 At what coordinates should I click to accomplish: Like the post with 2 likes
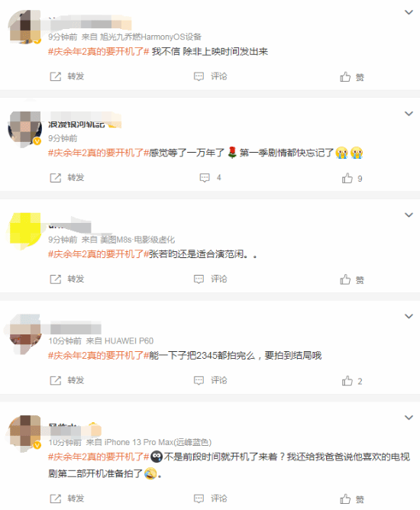pos(352,381)
